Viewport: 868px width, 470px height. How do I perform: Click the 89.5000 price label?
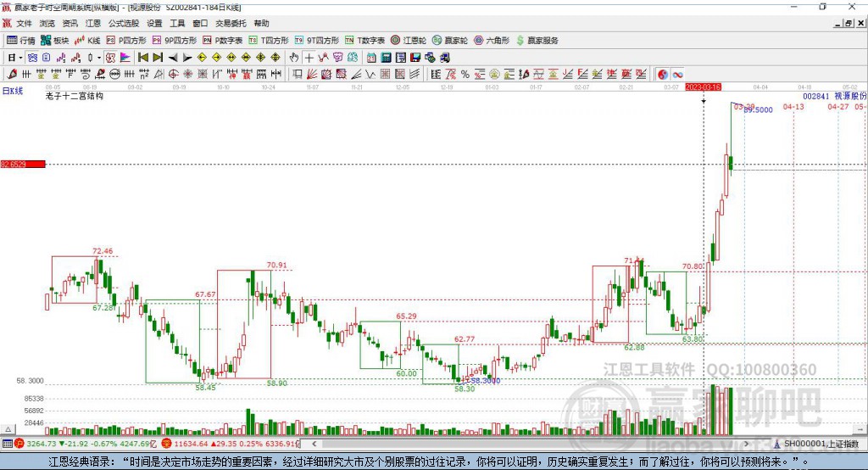[x=759, y=109]
